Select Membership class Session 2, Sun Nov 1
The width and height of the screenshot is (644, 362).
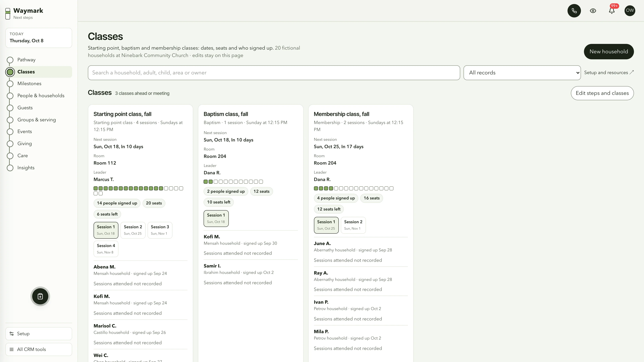[353, 225]
